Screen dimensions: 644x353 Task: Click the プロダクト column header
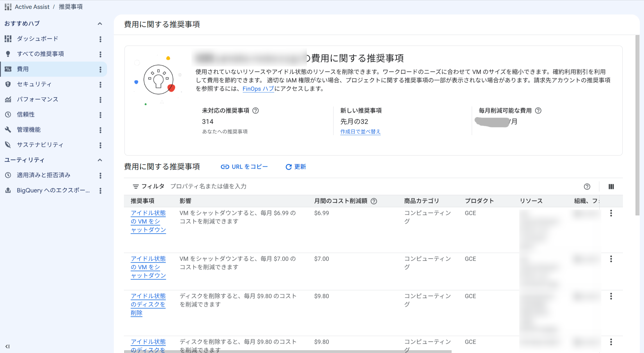[479, 201]
